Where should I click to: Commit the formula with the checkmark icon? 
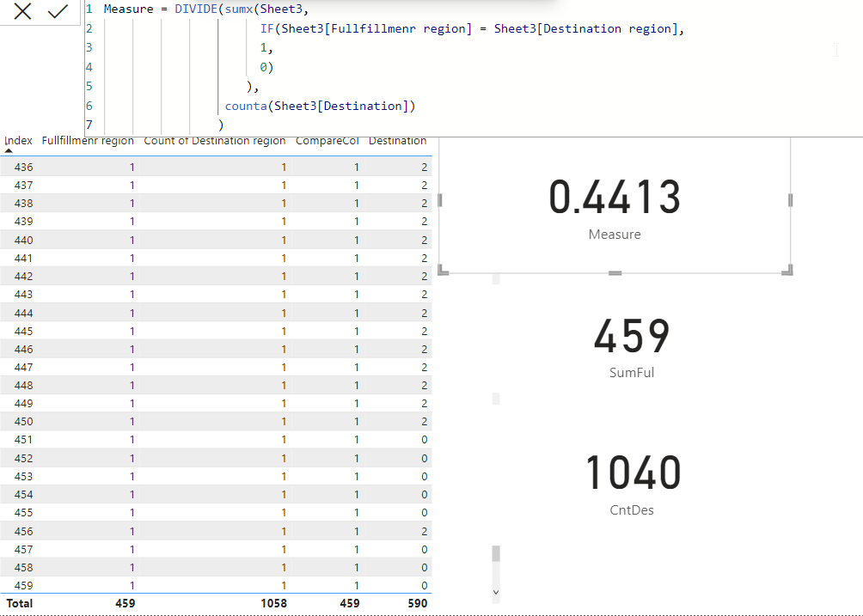58,11
